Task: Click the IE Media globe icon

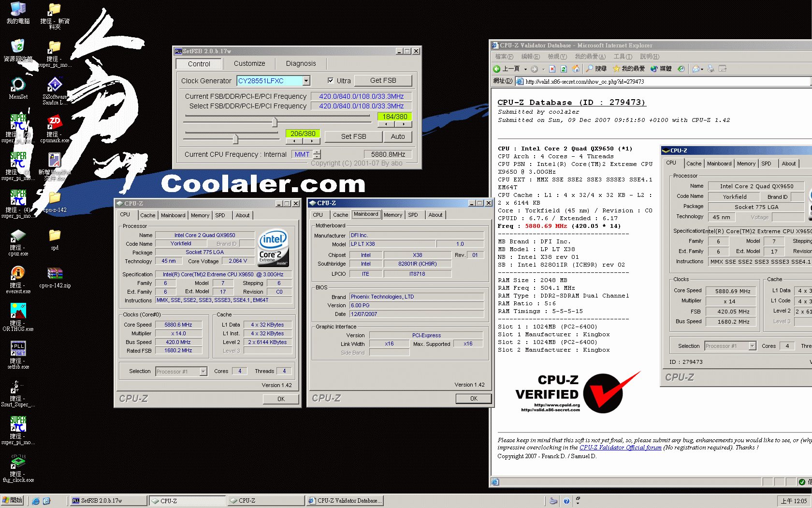Action: point(654,69)
